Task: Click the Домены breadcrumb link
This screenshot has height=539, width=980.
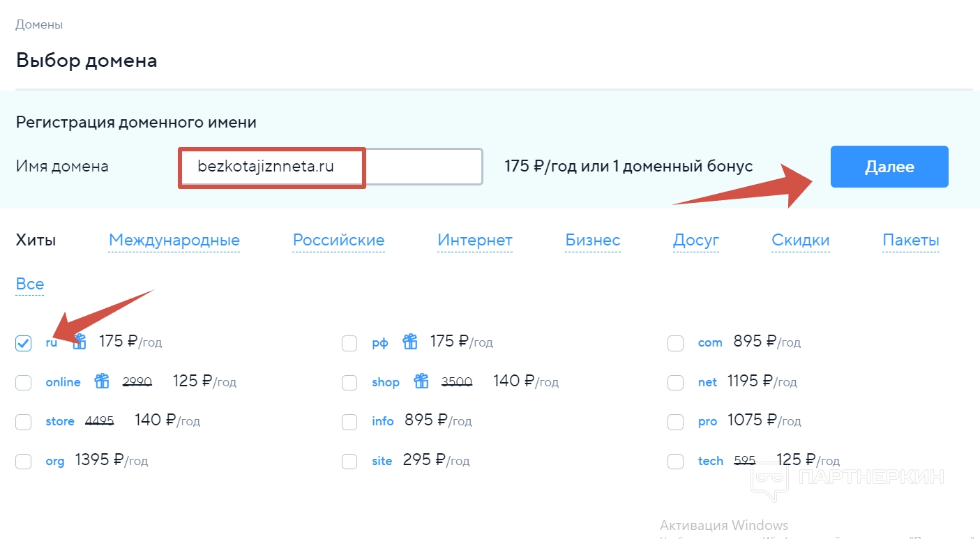Action: 39,25
